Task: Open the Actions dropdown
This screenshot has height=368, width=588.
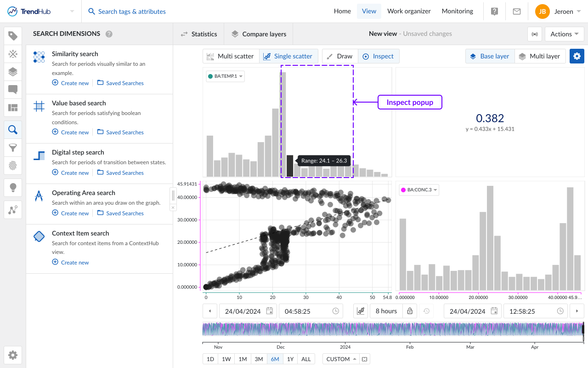Action: click(x=564, y=34)
